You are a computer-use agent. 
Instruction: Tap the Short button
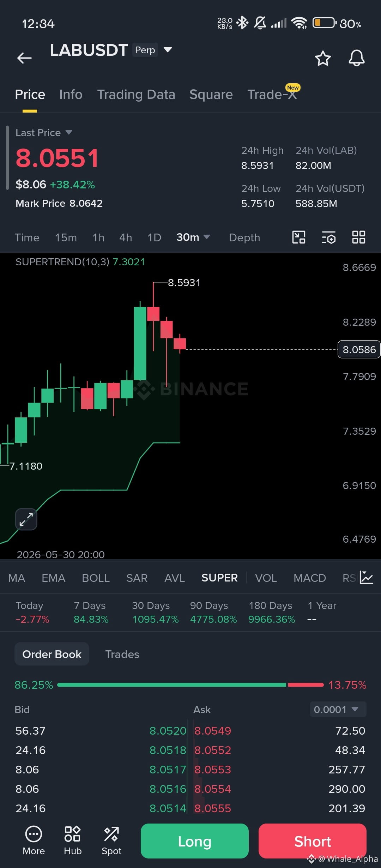click(x=313, y=841)
